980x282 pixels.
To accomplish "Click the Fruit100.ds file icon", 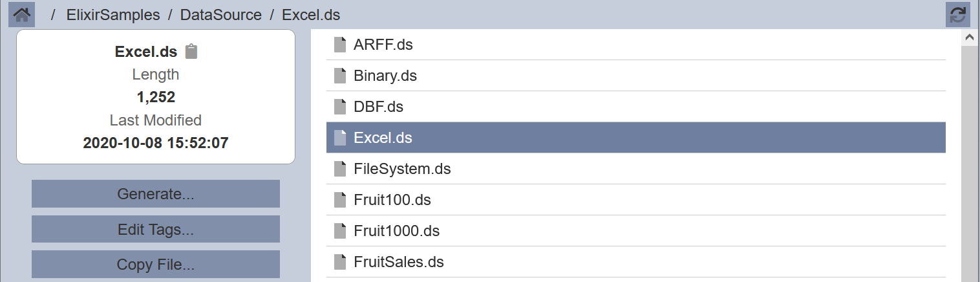I will 340,200.
